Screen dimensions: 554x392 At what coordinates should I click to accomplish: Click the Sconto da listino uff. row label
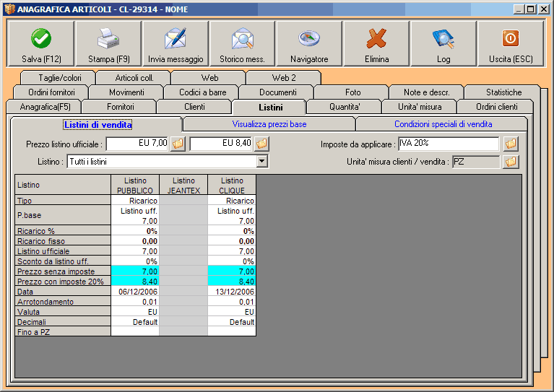pyautogui.click(x=63, y=261)
